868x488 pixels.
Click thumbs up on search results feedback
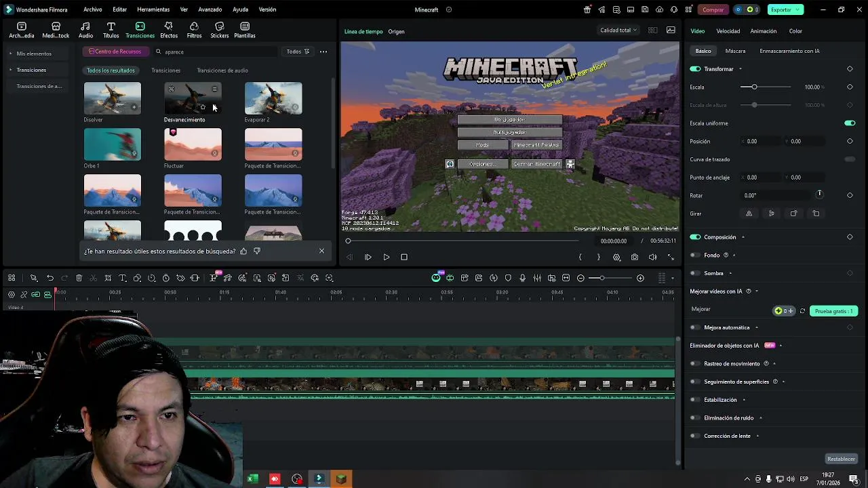click(243, 251)
